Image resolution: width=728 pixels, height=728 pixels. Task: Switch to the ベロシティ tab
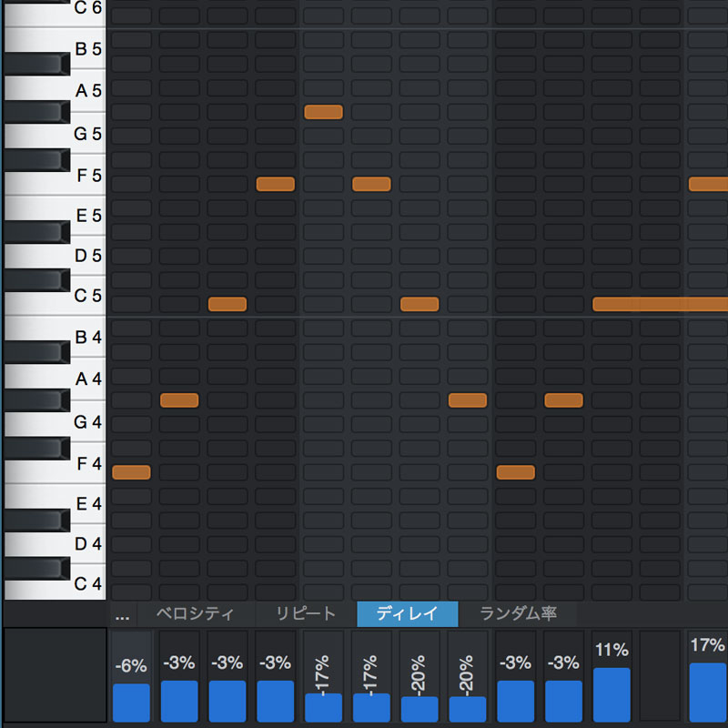[195, 613]
